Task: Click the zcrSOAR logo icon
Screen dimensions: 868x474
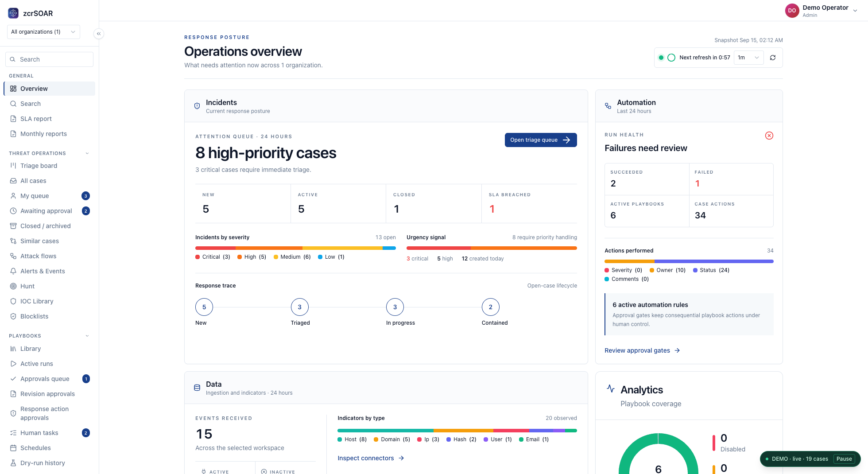Action: point(13,13)
